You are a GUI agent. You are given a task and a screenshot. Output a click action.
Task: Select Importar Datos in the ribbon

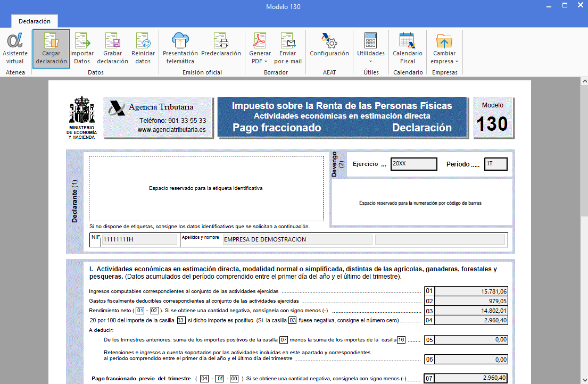pyautogui.click(x=82, y=48)
